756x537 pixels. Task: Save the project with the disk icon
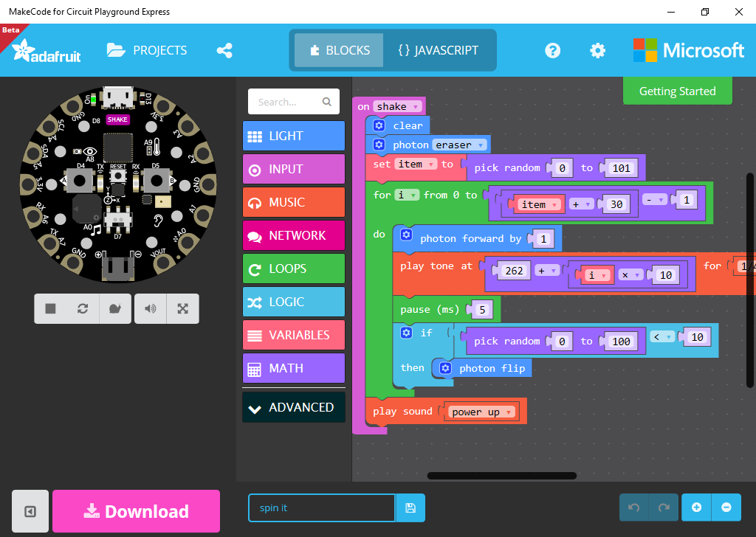[x=410, y=507]
